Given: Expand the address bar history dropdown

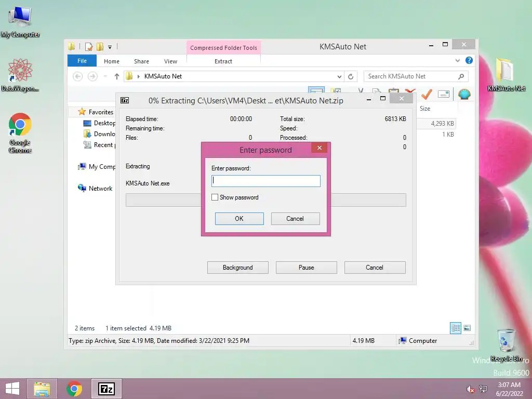Looking at the screenshot, I should tap(339, 77).
